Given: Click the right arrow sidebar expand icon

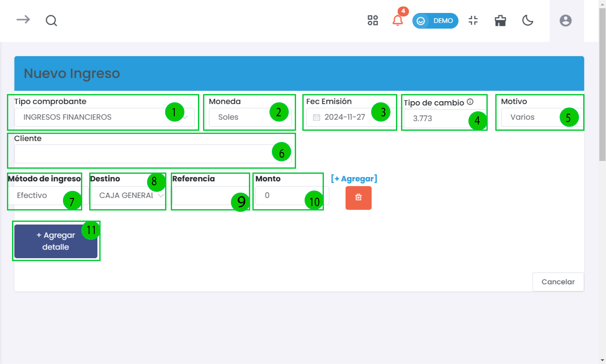Looking at the screenshot, I should tap(23, 20).
